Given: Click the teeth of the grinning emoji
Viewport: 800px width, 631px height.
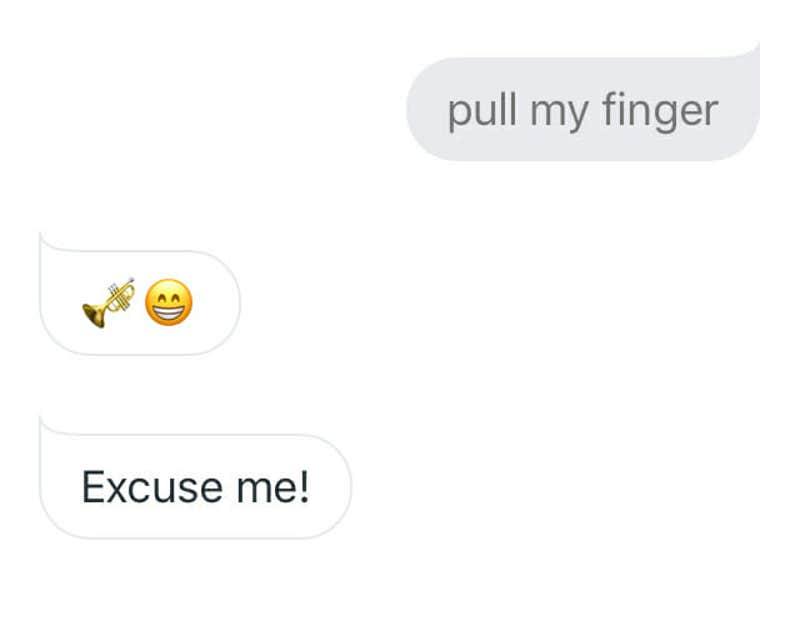Looking at the screenshot, I should pyautogui.click(x=169, y=312).
